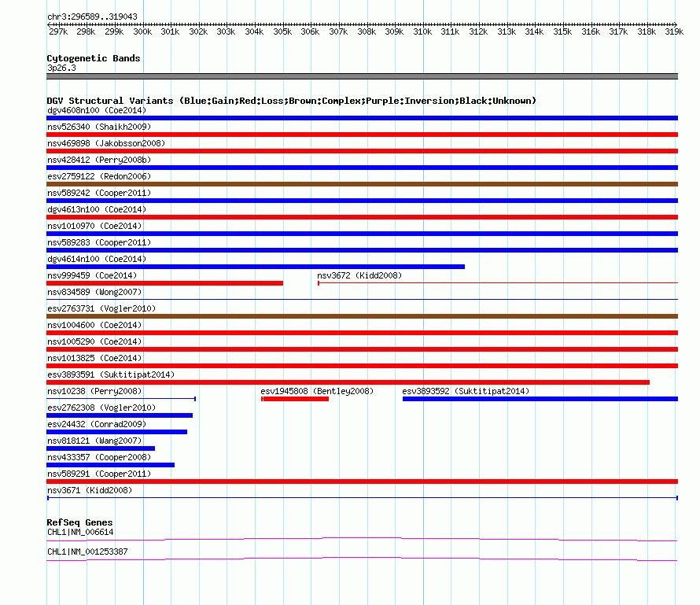The height and width of the screenshot is (605, 700).
Task: Select the nsv999459 (Coe2014) label
Action: click(x=92, y=275)
